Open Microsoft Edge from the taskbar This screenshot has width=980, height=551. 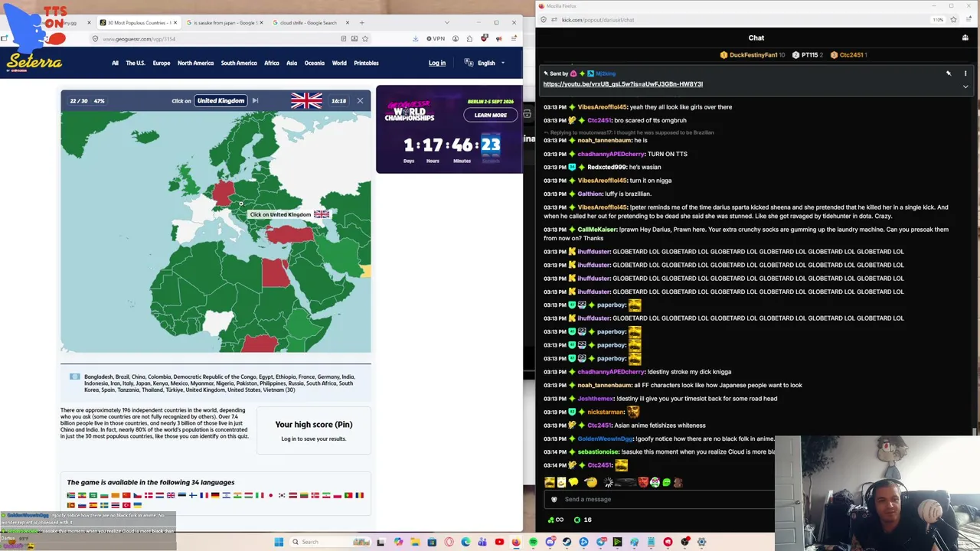click(465, 542)
